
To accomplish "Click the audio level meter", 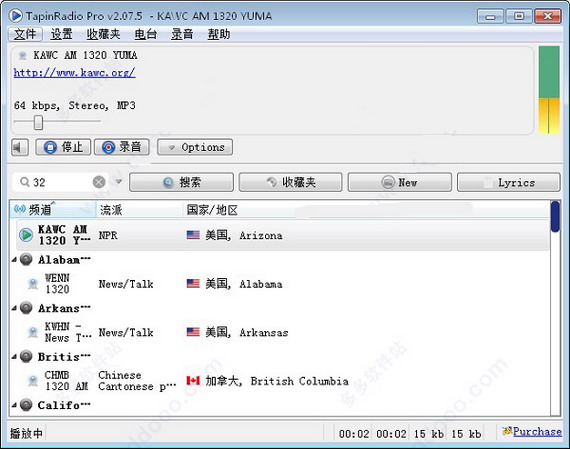I will [x=549, y=89].
